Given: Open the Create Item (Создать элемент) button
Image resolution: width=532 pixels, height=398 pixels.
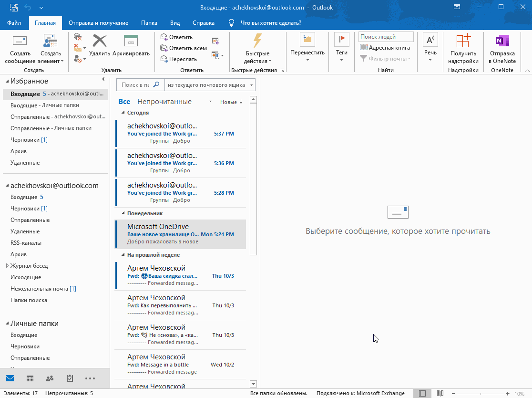Looking at the screenshot, I should [51, 49].
